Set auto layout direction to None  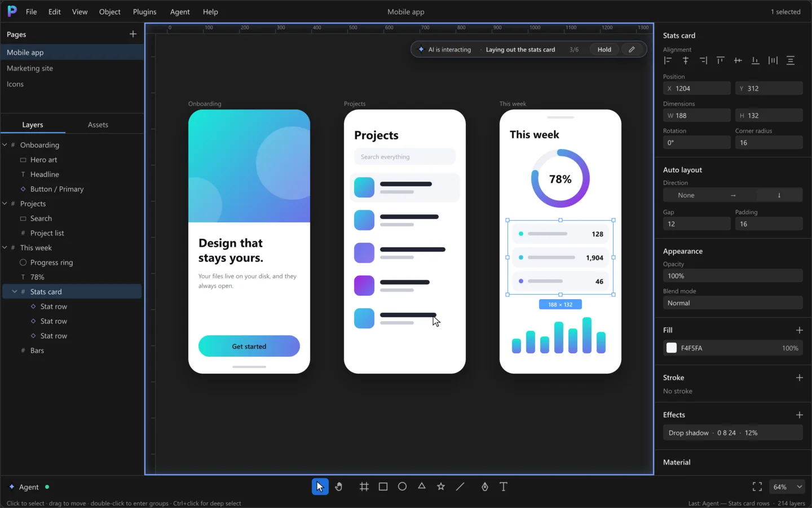(x=686, y=195)
